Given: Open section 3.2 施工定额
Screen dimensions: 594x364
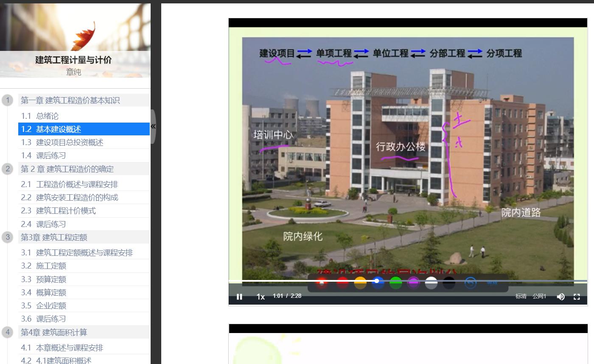Looking at the screenshot, I should pos(84,266).
